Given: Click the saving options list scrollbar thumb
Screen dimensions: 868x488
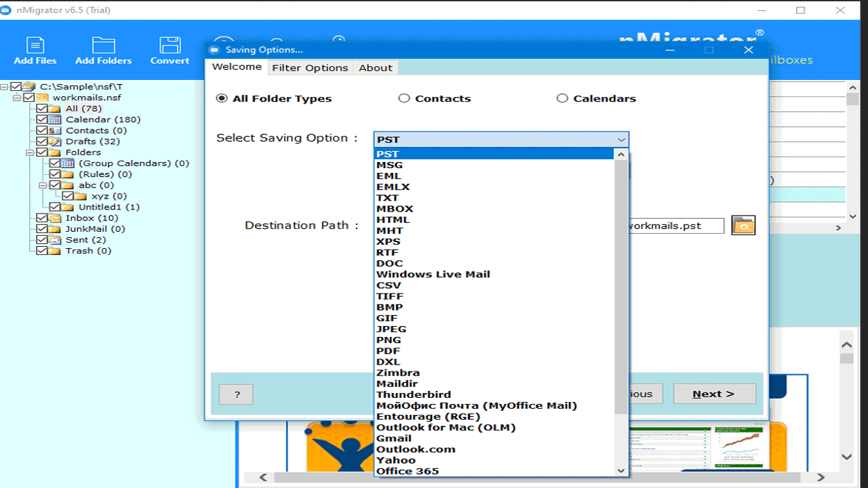Looking at the screenshot, I should pos(621,287).
